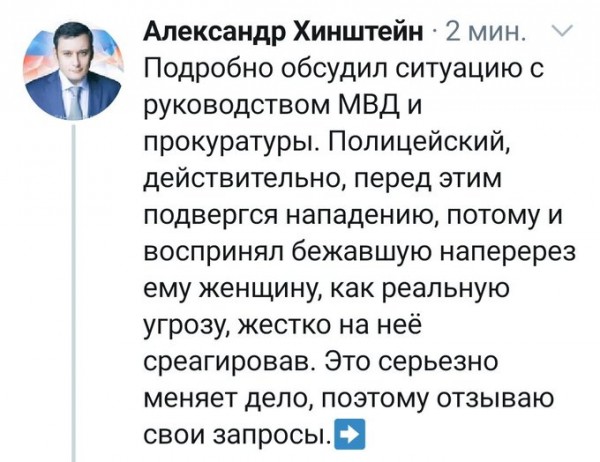This screenshot has width=600, height=462.
Task: Open the author name Александр Хинштейн
Action: coord(284,31)
